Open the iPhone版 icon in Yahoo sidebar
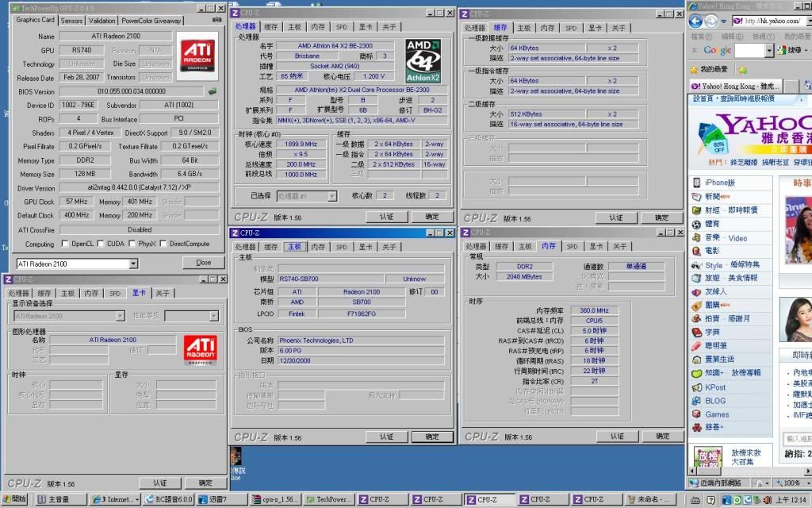 [697, 183]
